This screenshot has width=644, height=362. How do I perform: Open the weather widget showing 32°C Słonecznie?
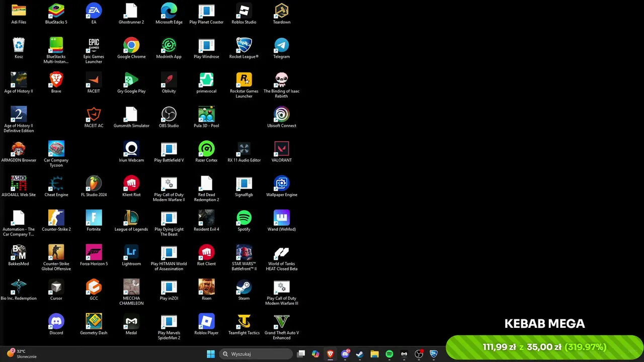tap(21, 354)
